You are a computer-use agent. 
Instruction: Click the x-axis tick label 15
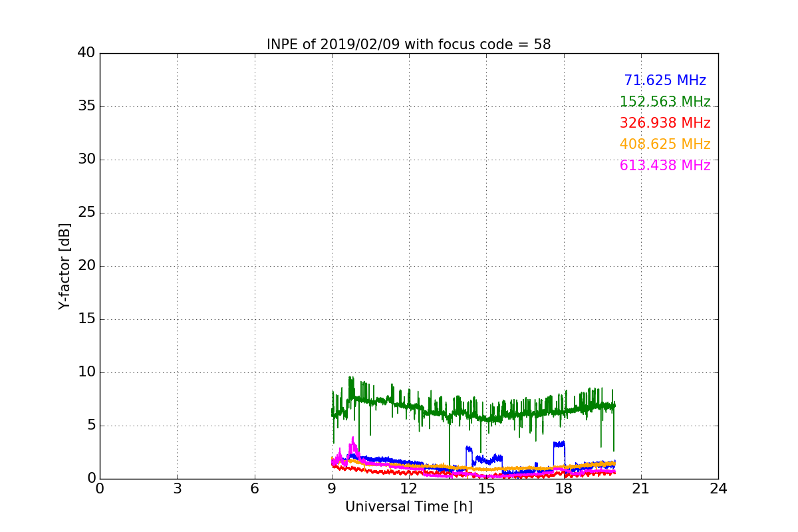486,488
